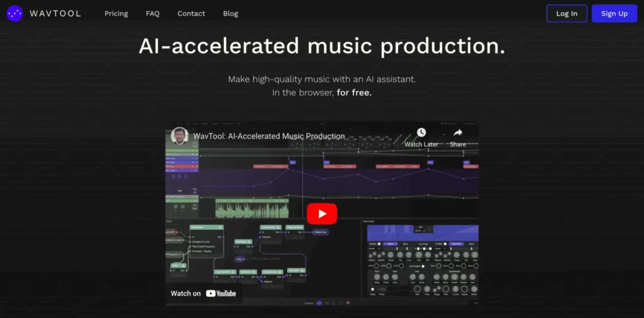Viewport: 644px width, 318px height.
Task: Click the purple WavTool logo icon
Action: click(x=15, y=13)
